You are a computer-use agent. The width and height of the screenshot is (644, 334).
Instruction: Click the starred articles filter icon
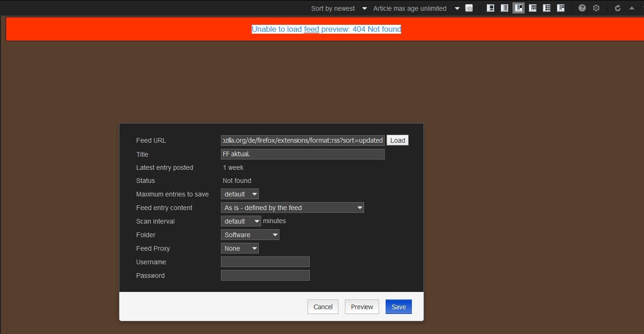coord(469,8)
